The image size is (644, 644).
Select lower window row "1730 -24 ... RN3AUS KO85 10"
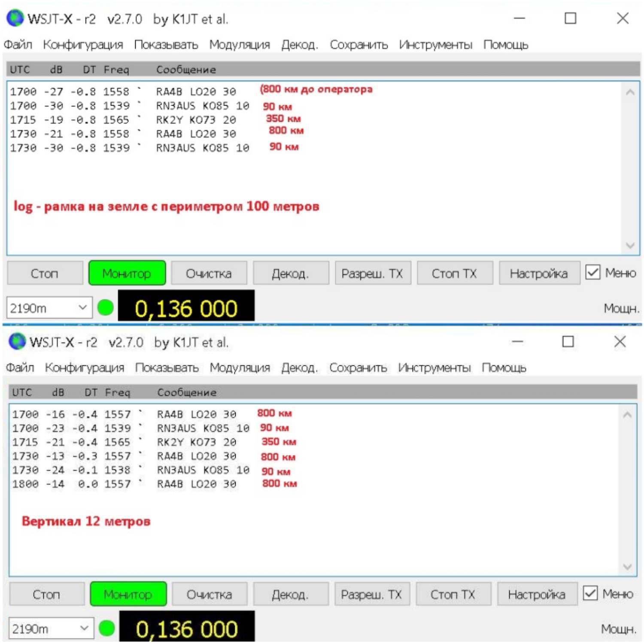coord(131,470)
